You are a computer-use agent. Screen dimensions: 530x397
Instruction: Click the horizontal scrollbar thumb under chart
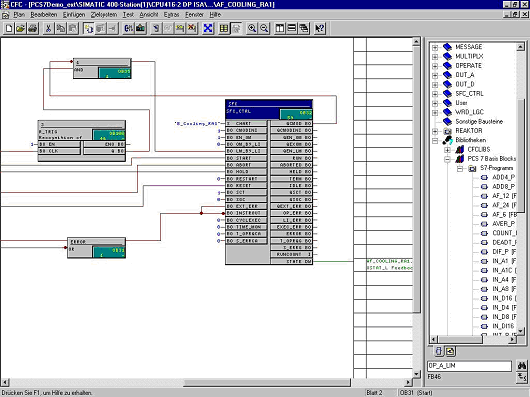[x=267, y=382]
